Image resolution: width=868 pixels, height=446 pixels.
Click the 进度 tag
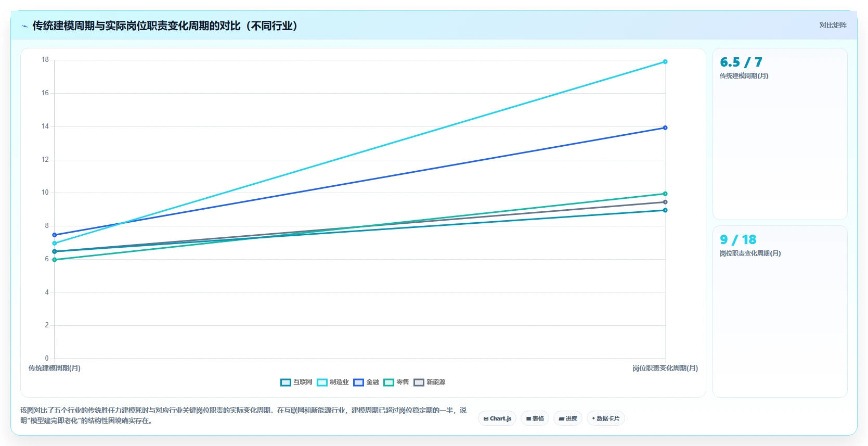pos(568,418)
